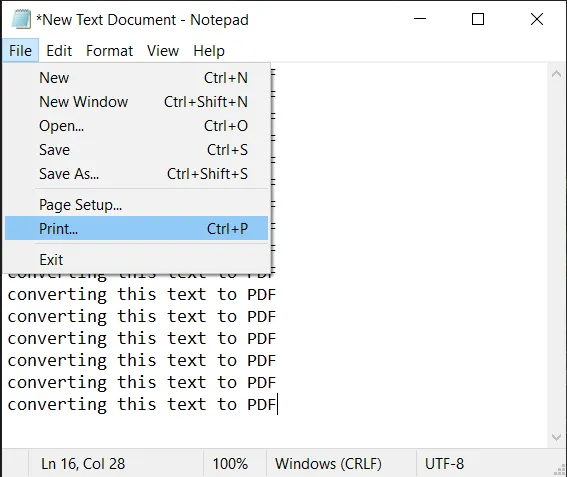The width and height of the screenshot is (567, 477).
Task: Click Save in the File menu
Action: pyautogui.click(x=136, y=150)
